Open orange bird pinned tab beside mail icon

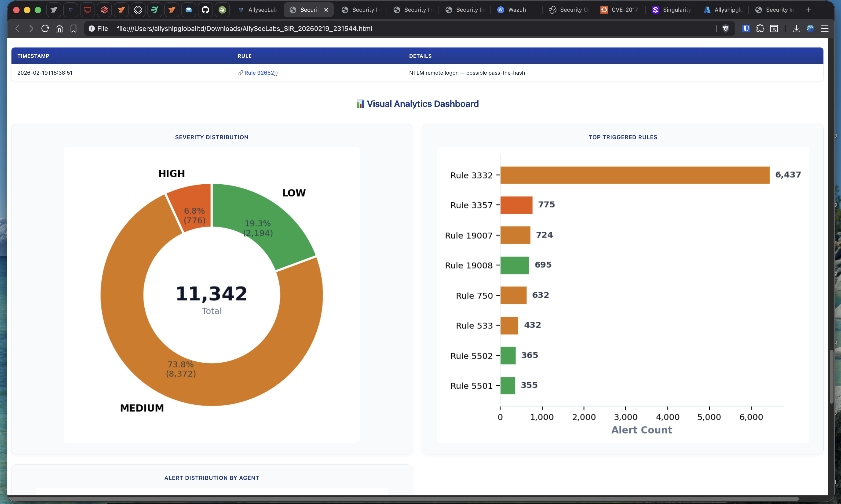(172, 10)
